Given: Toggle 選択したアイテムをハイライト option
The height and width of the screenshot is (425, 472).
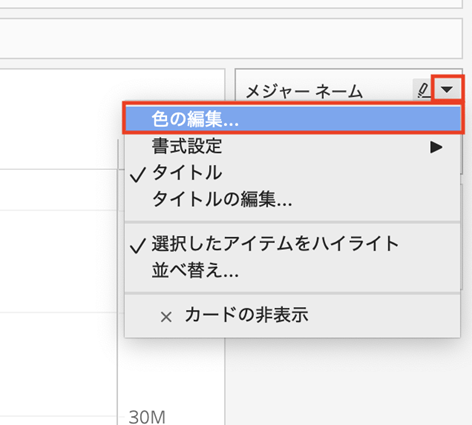Looking at the screenshot, I should pos(293,244).
